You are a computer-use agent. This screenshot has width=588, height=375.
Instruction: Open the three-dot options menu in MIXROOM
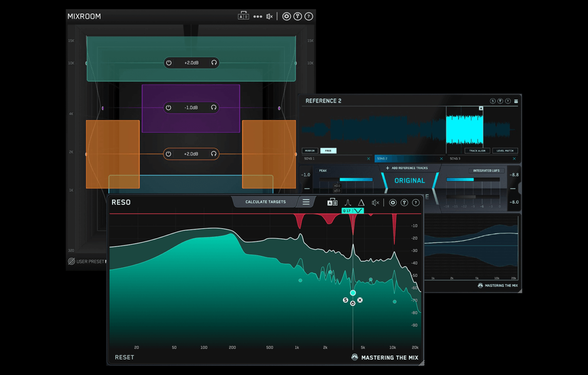point(258,16)
